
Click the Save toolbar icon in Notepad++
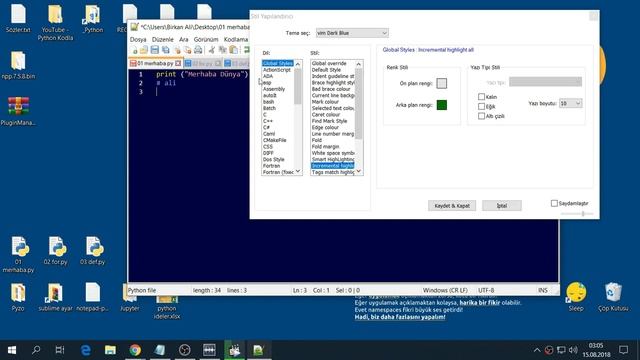coord(155,50)
